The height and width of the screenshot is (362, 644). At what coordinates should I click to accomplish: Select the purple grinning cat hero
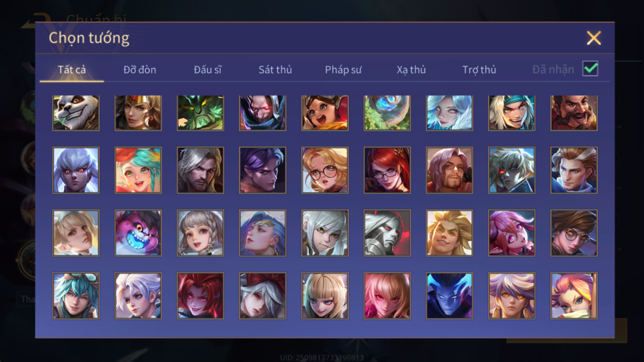(138, 233)
